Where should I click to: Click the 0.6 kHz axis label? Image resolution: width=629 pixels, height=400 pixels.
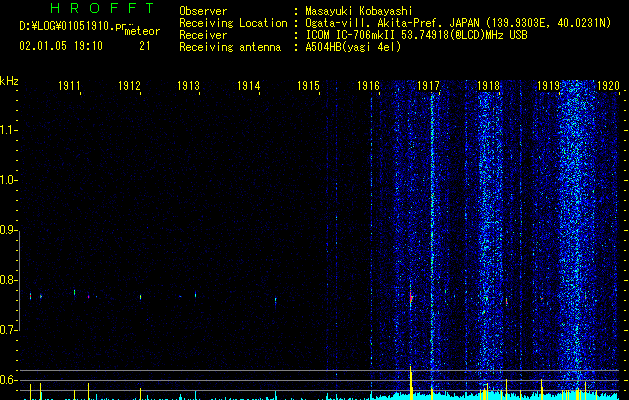click(9, 380)
